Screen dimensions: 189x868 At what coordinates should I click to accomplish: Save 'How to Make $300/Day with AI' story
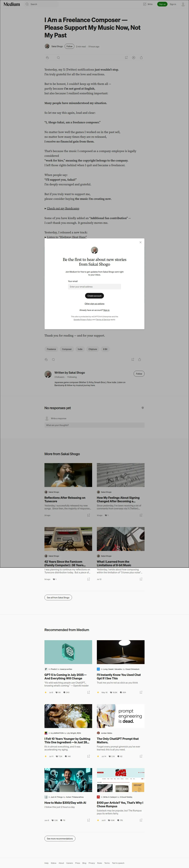click(x=89, y=820)
